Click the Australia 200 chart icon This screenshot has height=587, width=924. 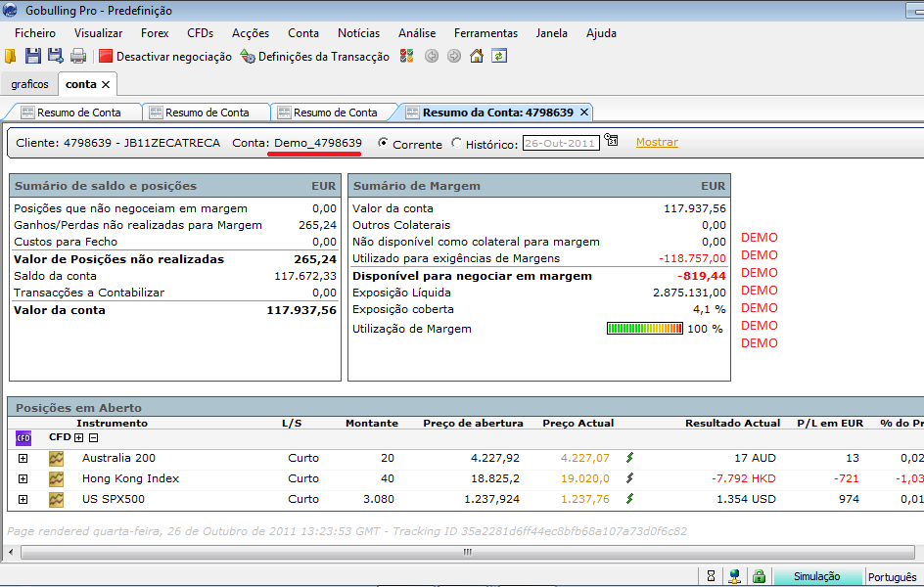(x=56, y=458)
